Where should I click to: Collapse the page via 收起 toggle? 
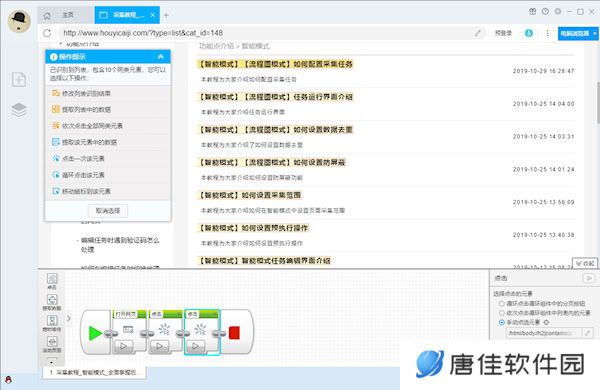(585, 263)
